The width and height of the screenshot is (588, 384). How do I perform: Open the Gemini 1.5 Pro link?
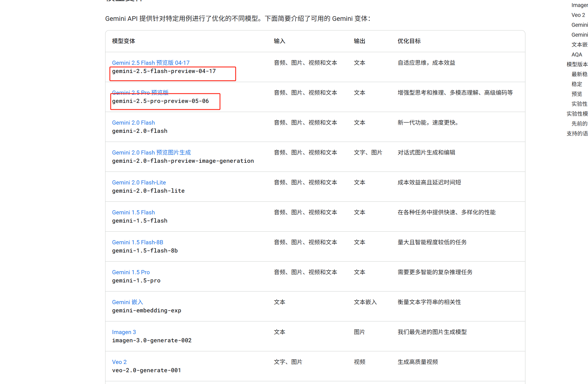[131, 272]
